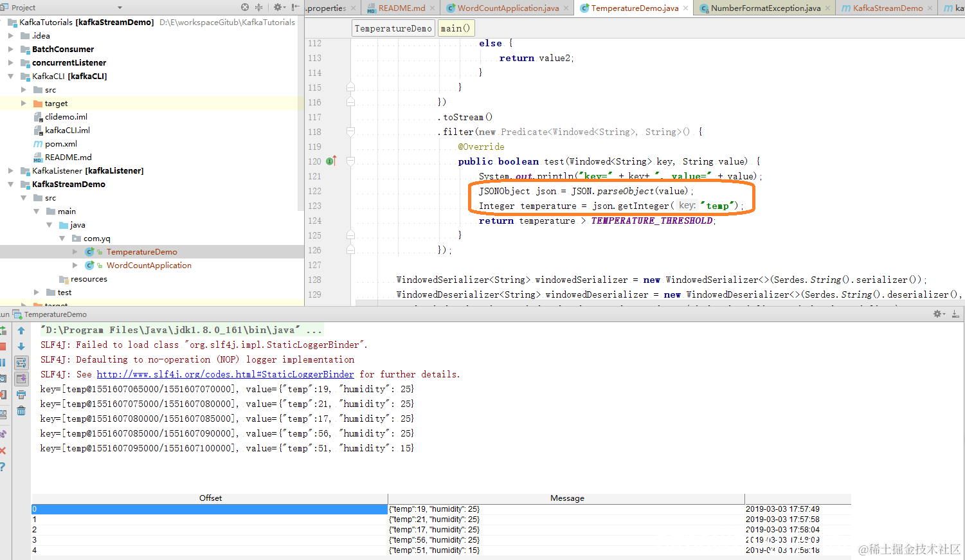The width and height of the screenshot is (965, 560).
Task: Open Run panel settings gear
Action: click(x=939, y=314)
